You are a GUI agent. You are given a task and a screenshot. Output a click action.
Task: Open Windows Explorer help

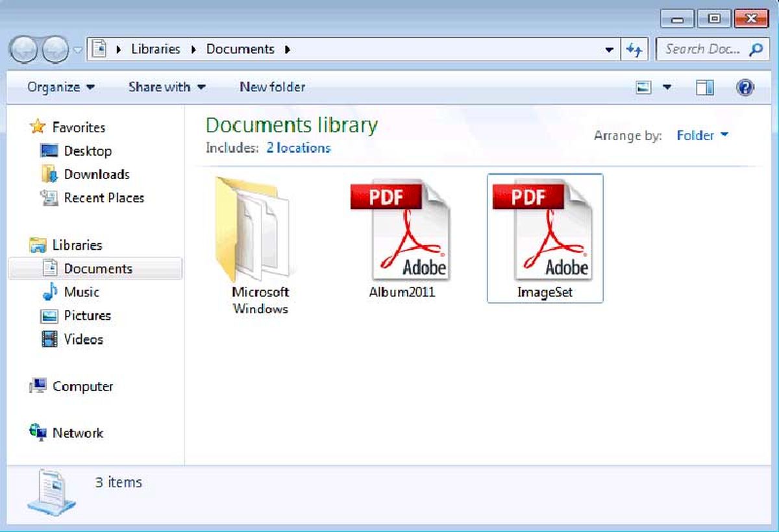click(745, 87)
